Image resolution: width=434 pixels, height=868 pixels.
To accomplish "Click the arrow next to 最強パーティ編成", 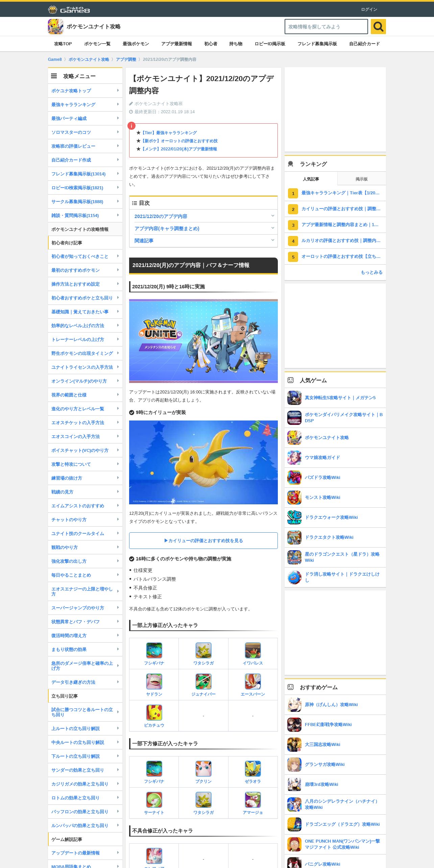I will pyautogui.click(x=118, y=118).
